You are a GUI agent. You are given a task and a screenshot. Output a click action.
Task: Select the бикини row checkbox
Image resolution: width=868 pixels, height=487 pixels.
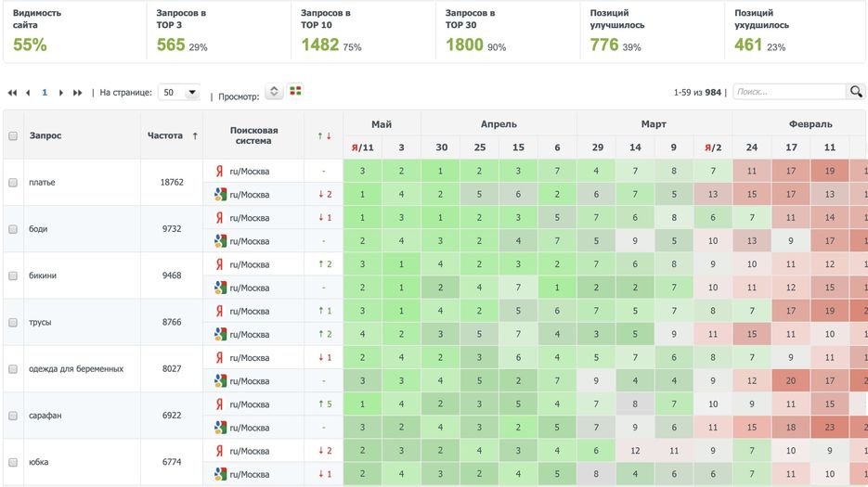(13, 276)
